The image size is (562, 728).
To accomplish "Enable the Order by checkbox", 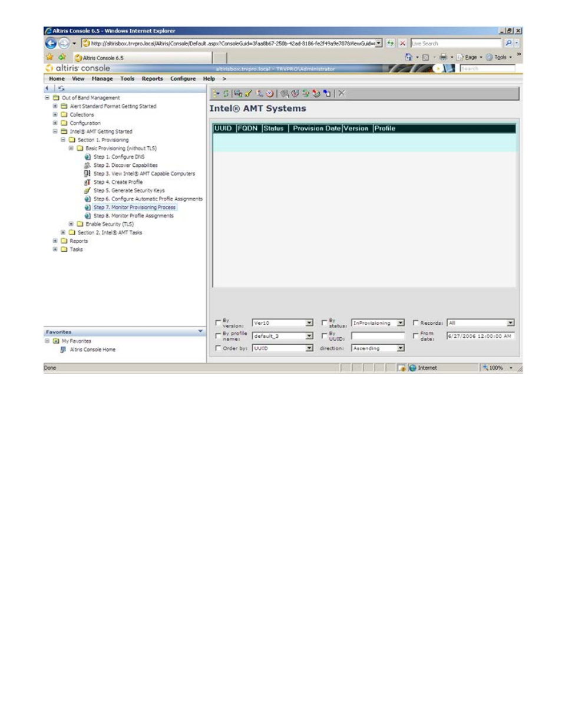I will pyautogui.click(x=219, y=348).
